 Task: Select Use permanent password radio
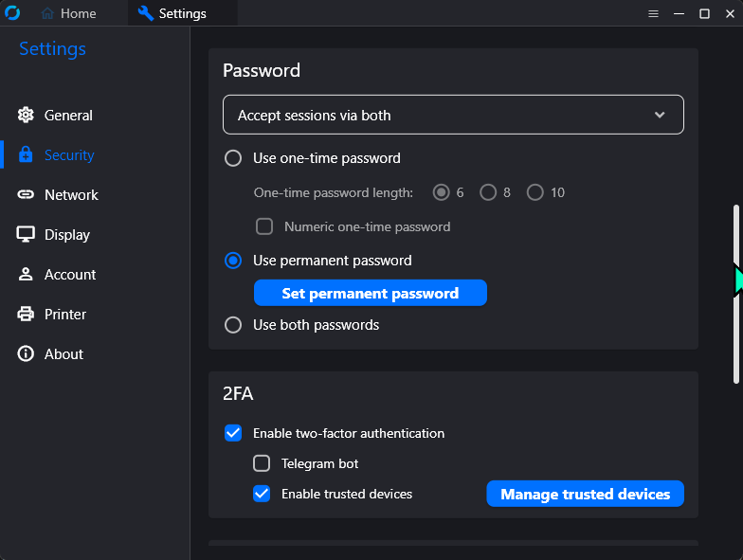click(x=233, y=261)
